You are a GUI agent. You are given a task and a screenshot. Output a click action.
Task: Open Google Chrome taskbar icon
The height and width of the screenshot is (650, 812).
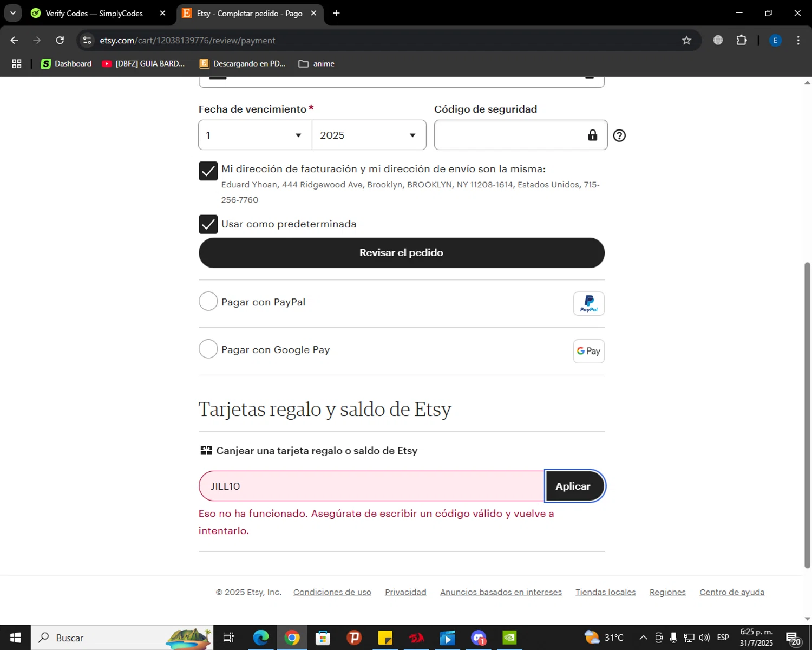(292, 638)
